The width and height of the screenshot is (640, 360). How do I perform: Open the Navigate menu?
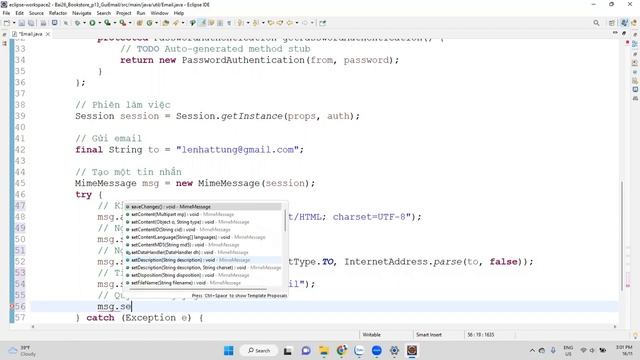point(82,13)
